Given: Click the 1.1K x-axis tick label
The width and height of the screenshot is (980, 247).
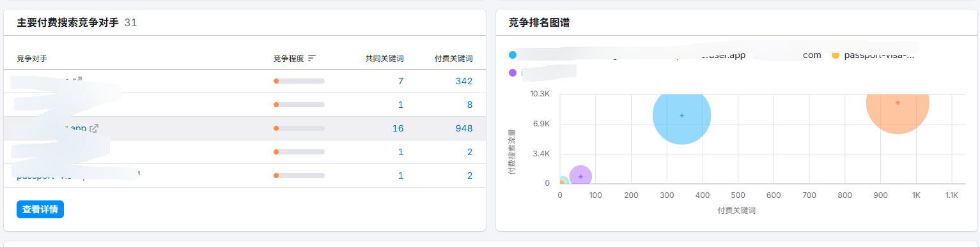Looking at the screenshot, I should click(951, 195).
